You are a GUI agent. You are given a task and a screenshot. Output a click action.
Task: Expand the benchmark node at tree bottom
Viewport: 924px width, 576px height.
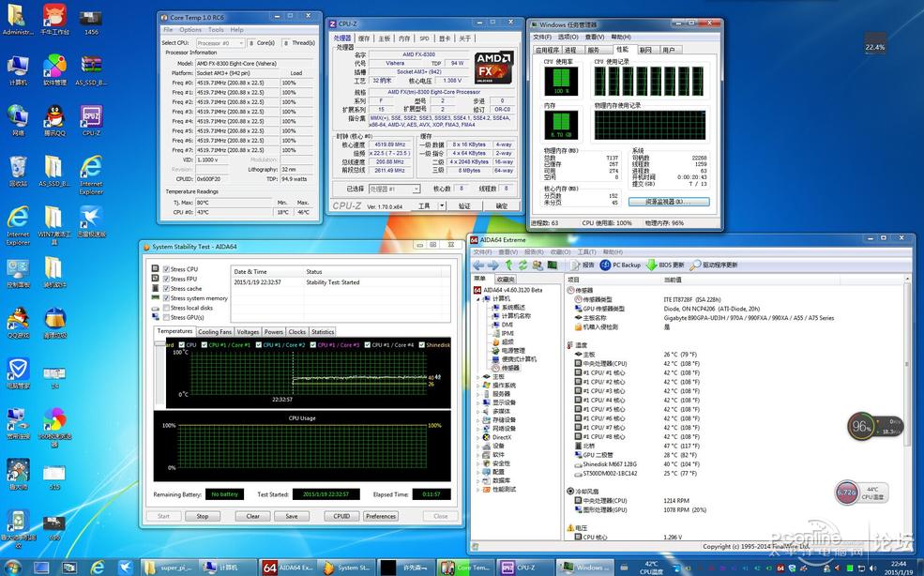pyautogui.click(x=478, y=490)
